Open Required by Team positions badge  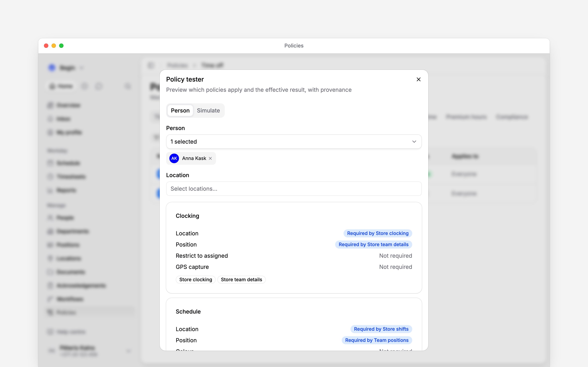click(x=377, y=340)
